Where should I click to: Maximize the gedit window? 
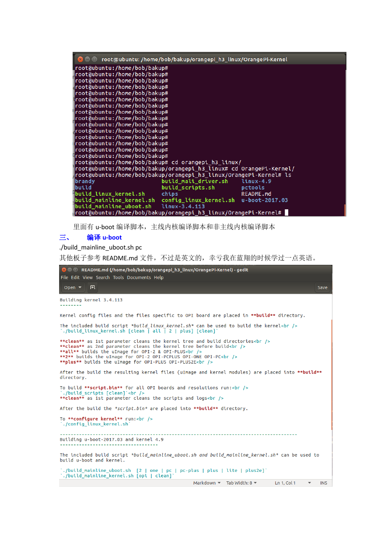[76, 270]
